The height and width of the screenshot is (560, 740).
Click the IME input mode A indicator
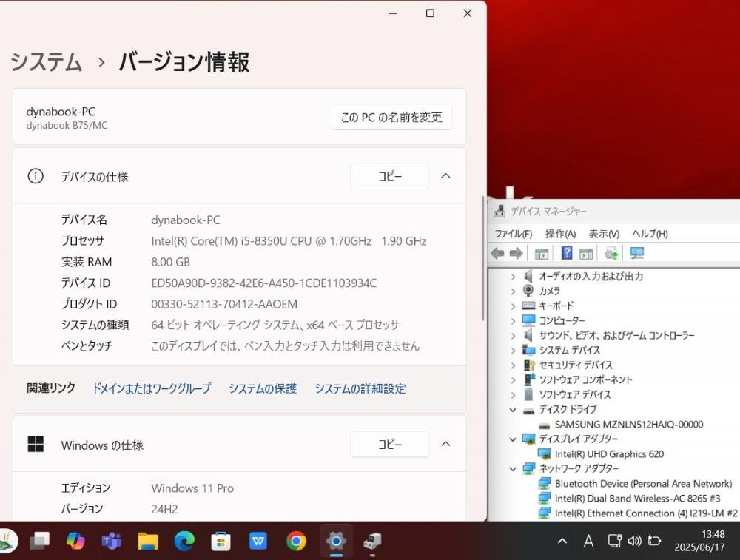pyautogui.click(x=588, y=541)
